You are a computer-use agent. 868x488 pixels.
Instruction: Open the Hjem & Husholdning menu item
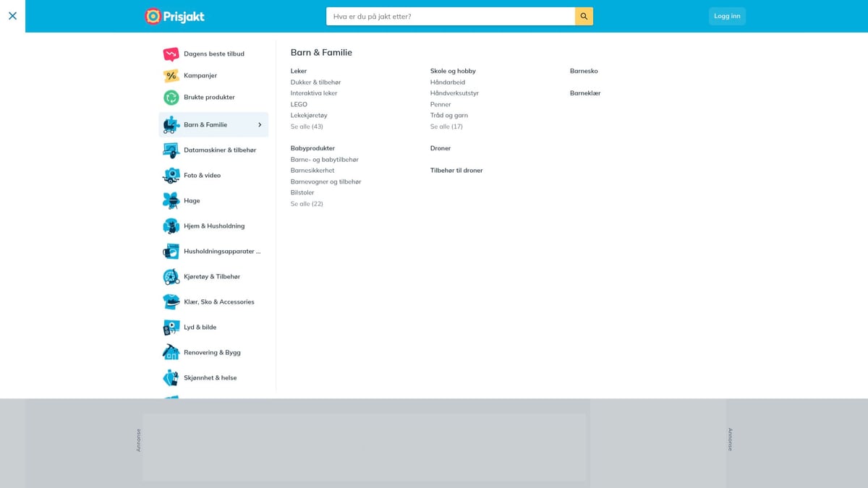click(x=213, y=226)
